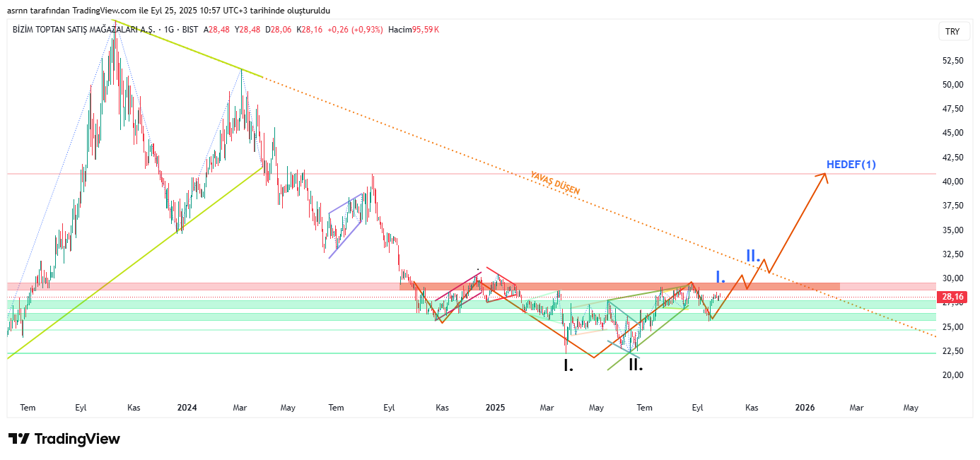Screen dimensions: 980x460
Task: Select the 1G interval label
Action: tap(168, 30)
